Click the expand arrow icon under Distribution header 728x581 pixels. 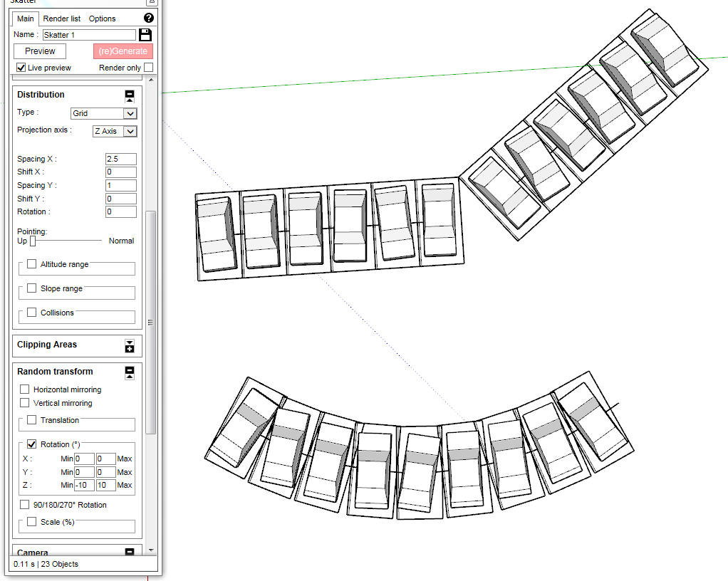(130, 100)
